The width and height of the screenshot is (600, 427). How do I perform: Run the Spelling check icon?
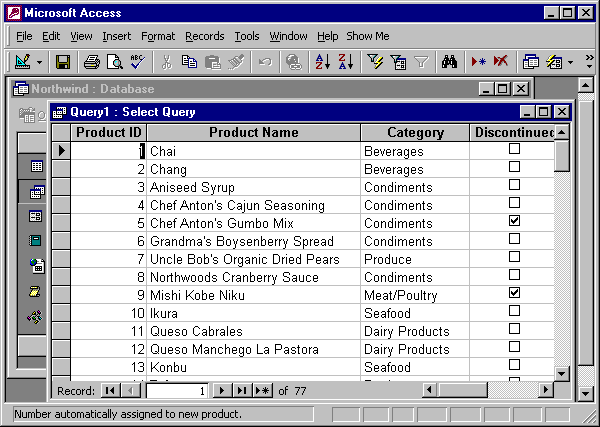pyautogui.click(x=137, y=62)
